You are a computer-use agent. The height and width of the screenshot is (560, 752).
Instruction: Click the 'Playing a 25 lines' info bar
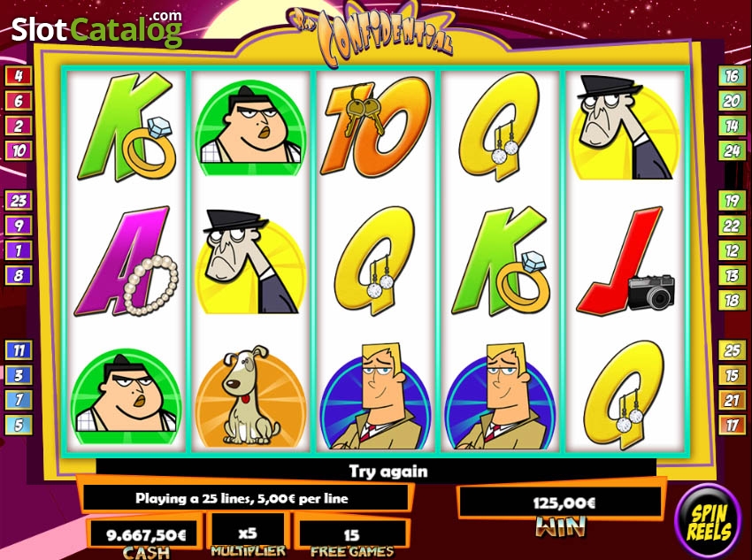click(x=242, y=499)
